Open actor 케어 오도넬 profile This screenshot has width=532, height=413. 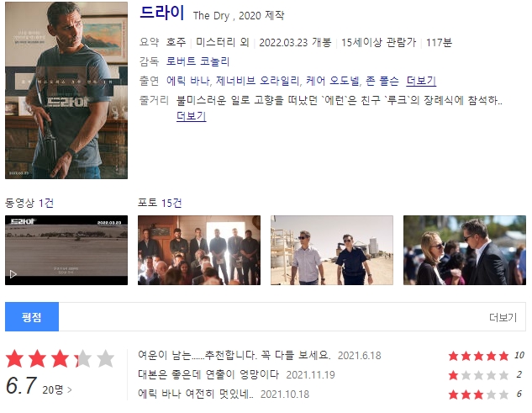point(333,81)
